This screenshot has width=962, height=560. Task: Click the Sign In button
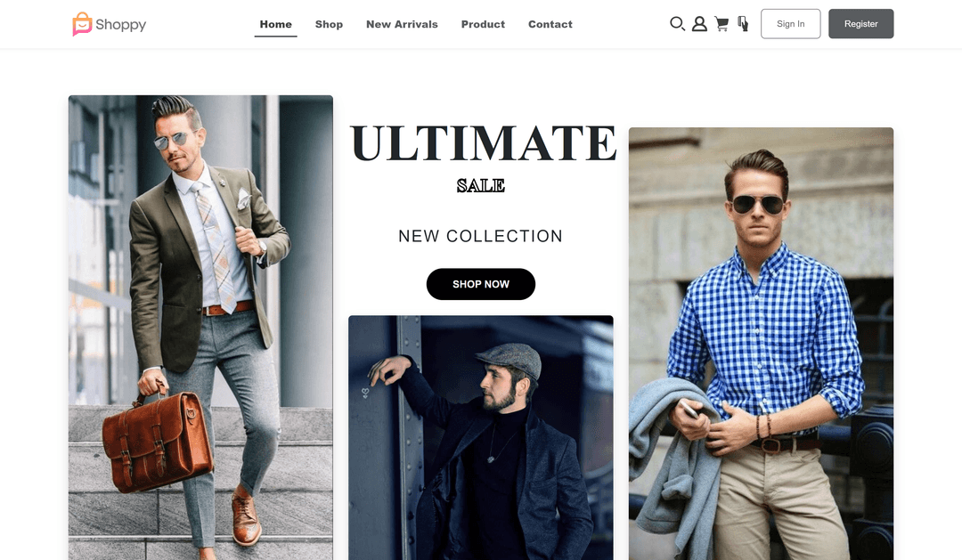click(x=790, y=24)
